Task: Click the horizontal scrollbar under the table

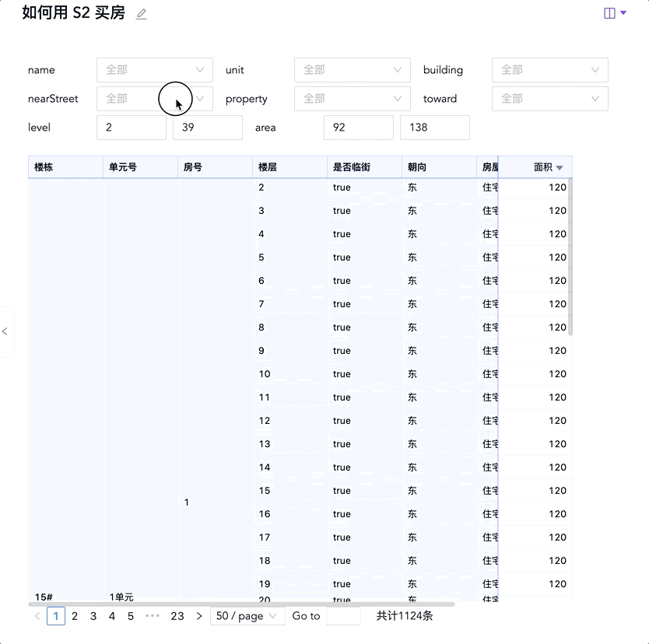Action: point(241,604)
